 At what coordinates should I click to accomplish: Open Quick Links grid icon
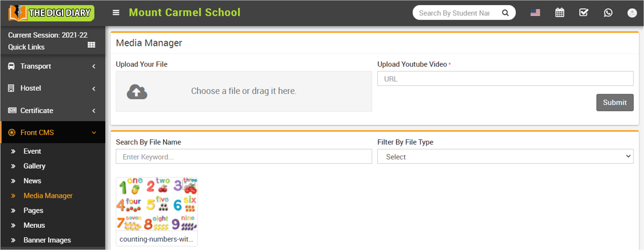coord(91,45)
